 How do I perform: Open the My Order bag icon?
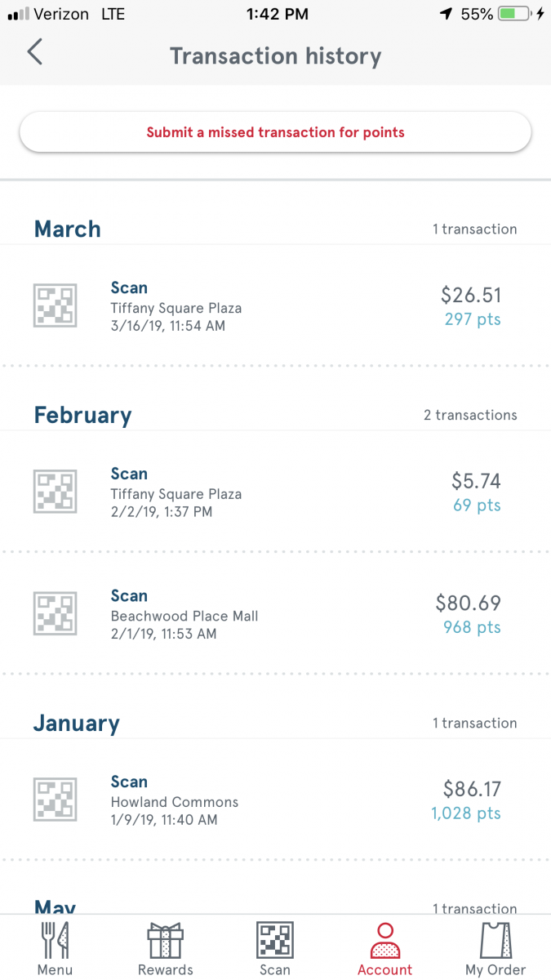(495, 941)
